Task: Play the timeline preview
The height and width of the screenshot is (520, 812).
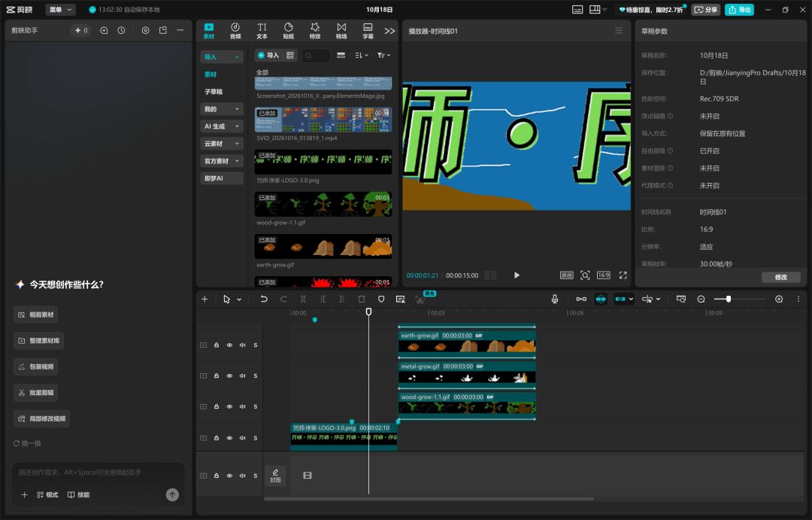Action: coord(517,275)
